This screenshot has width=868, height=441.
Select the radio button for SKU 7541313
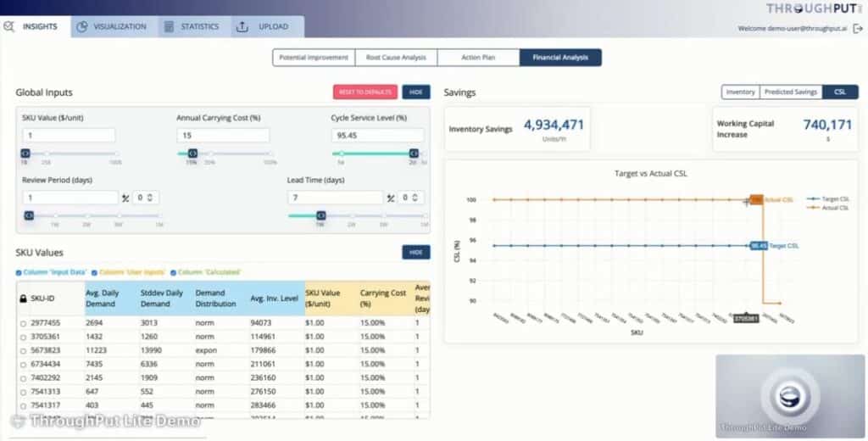23,393
